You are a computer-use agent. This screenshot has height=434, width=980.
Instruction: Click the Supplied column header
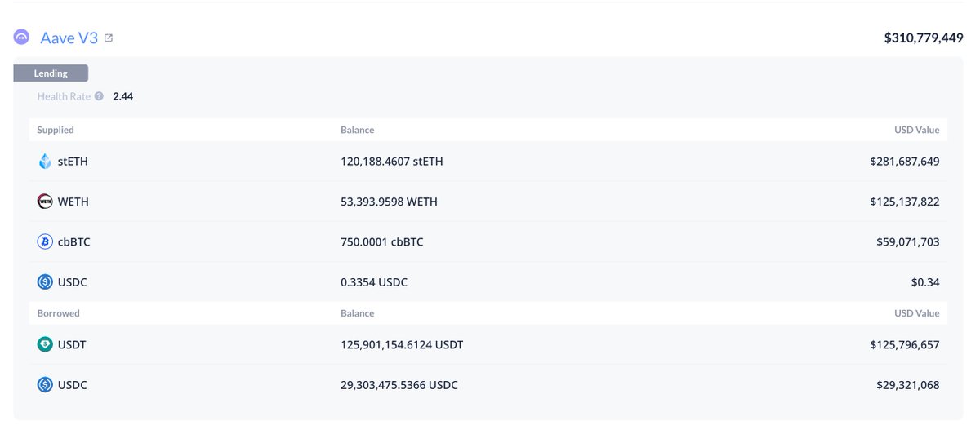point(56,130)
